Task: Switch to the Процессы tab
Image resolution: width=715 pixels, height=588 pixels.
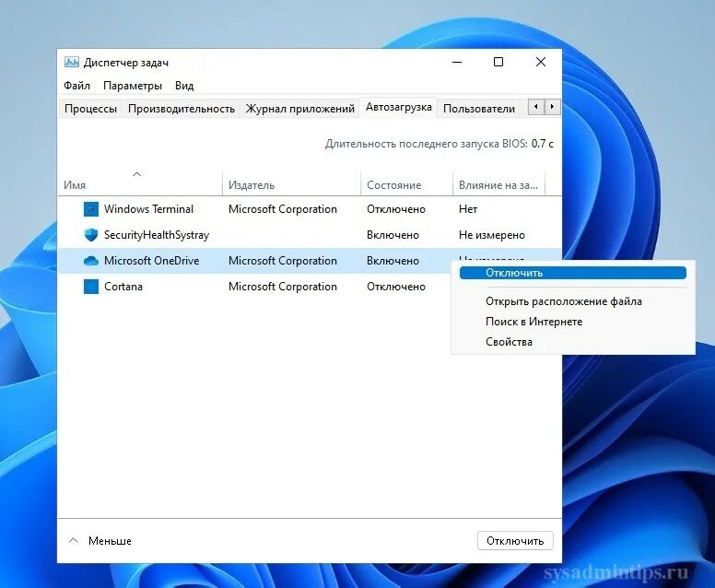Action: (90, 109)
